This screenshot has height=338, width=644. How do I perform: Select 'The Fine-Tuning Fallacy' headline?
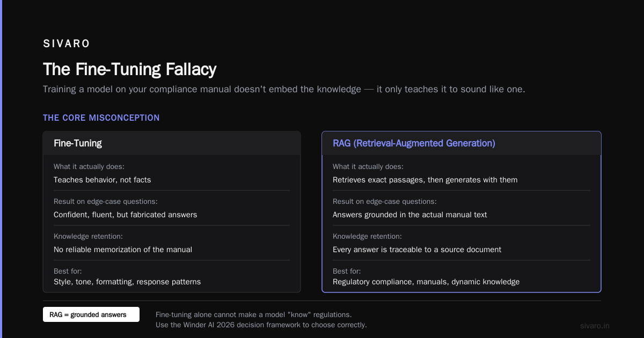[x=130, y=69]
